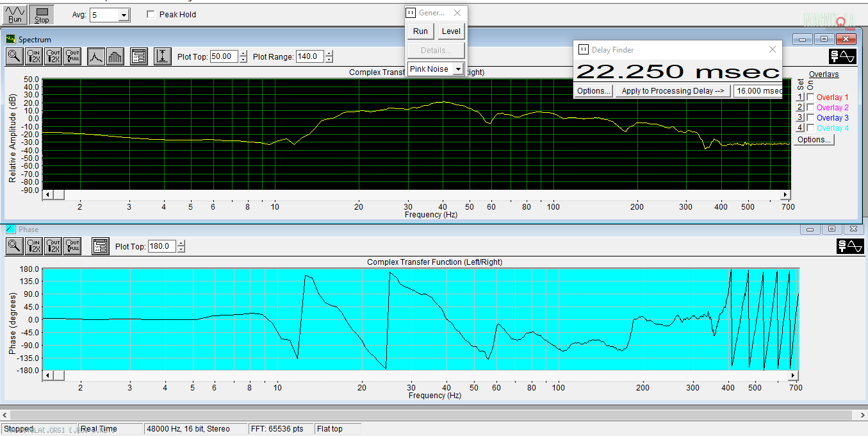
Task: Decrease Spectrum Plot Top value
Action: 243,60
